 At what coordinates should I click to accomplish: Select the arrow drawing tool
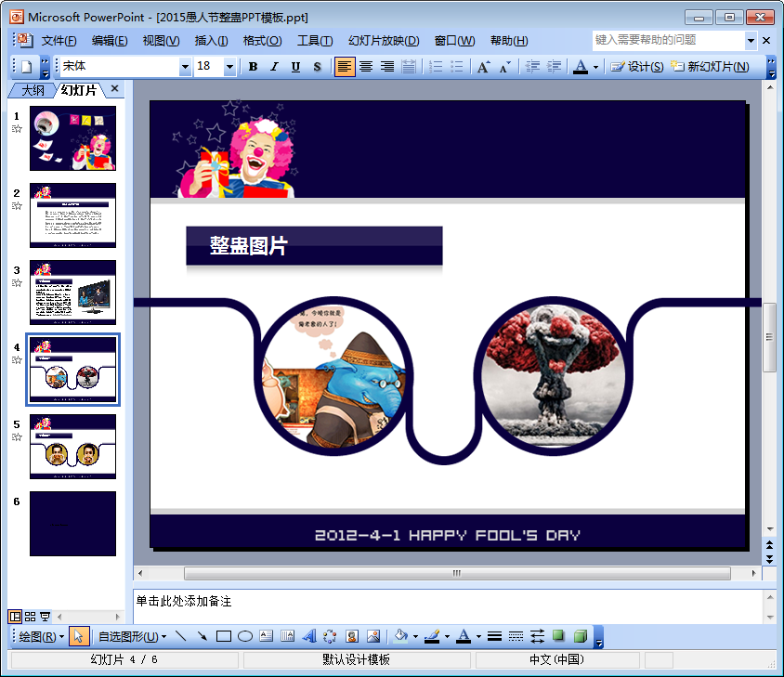coord(202,636)
